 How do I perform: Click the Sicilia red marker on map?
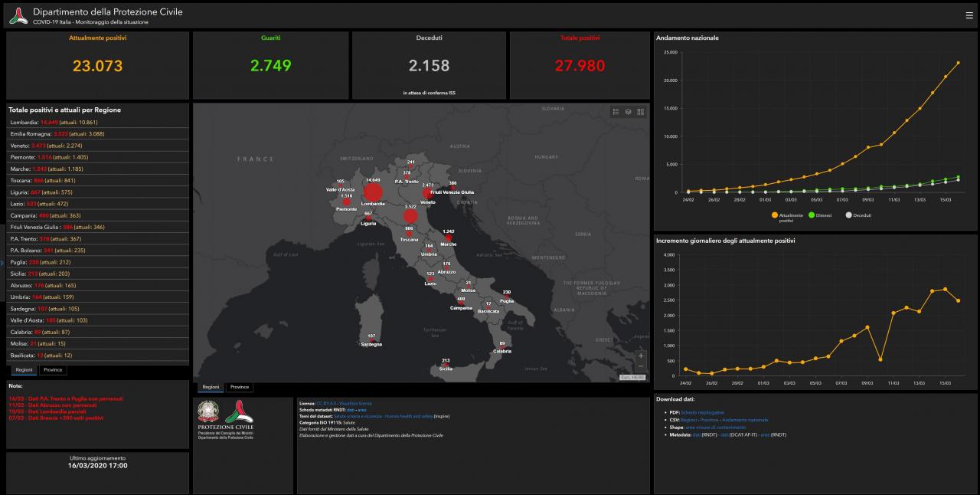point(445,366)
